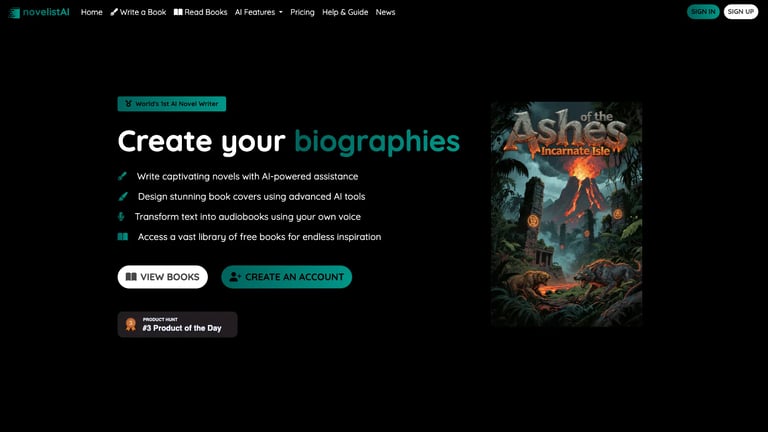The image size is (768, 432).
Task: Open Help & Guide
Action: tap(345, 12)
